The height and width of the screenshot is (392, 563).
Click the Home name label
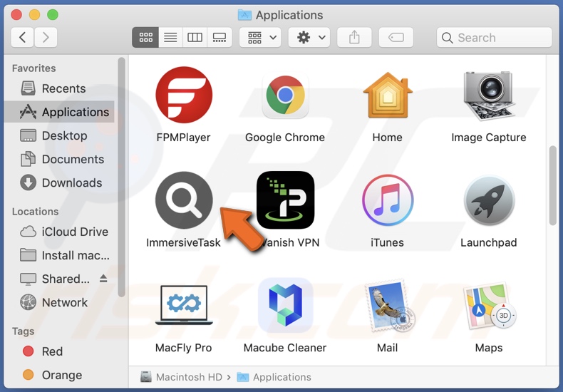(387, 137)
